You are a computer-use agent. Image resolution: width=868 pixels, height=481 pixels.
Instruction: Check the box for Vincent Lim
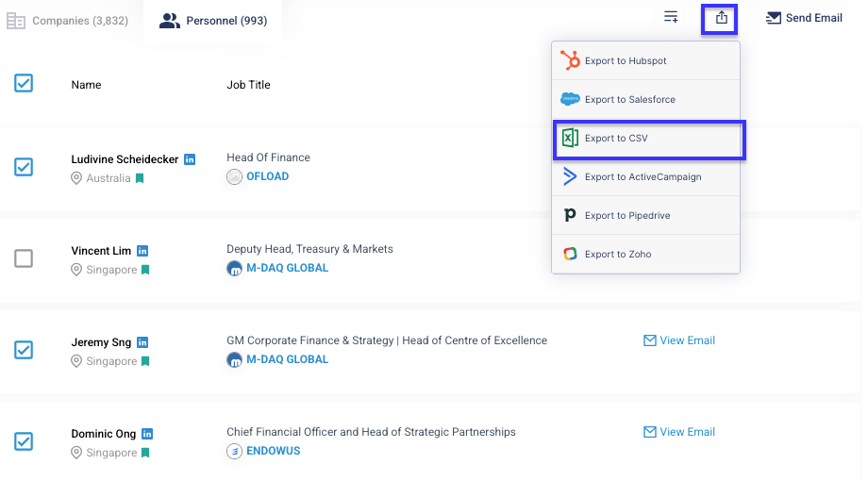pos(24,258)
